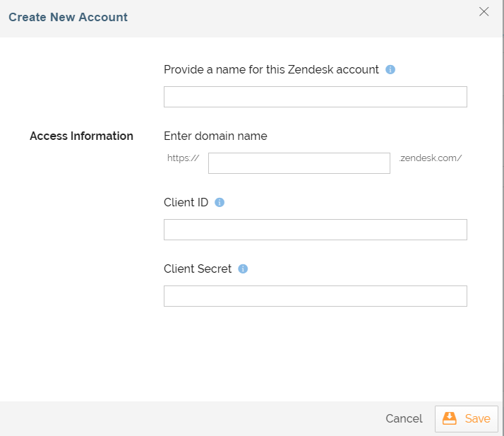The height and width of the screenshot is (436, 504).
Task: Click the Save text label
Action: [x=477, y=418]
